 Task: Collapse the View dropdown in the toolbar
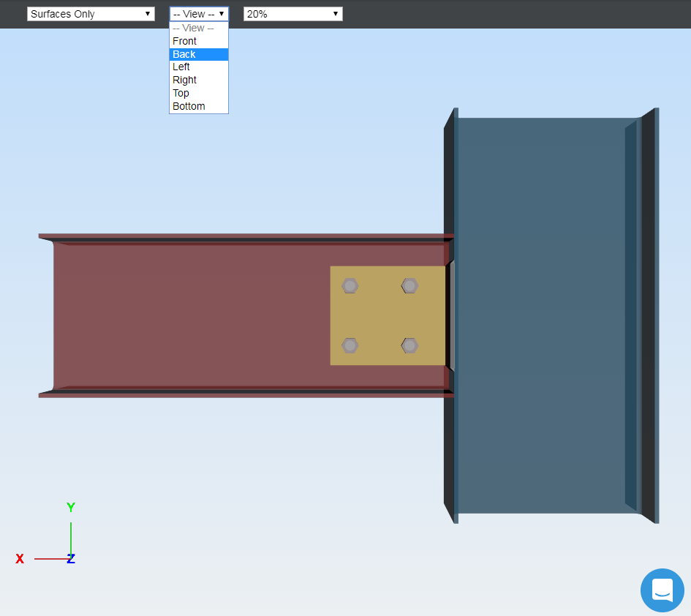199,14
